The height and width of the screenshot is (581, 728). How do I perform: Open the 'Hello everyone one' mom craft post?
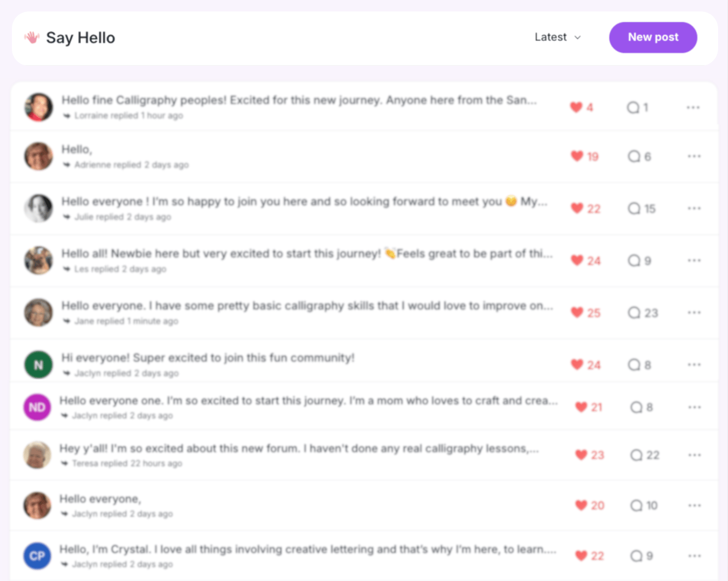[308, 401]
